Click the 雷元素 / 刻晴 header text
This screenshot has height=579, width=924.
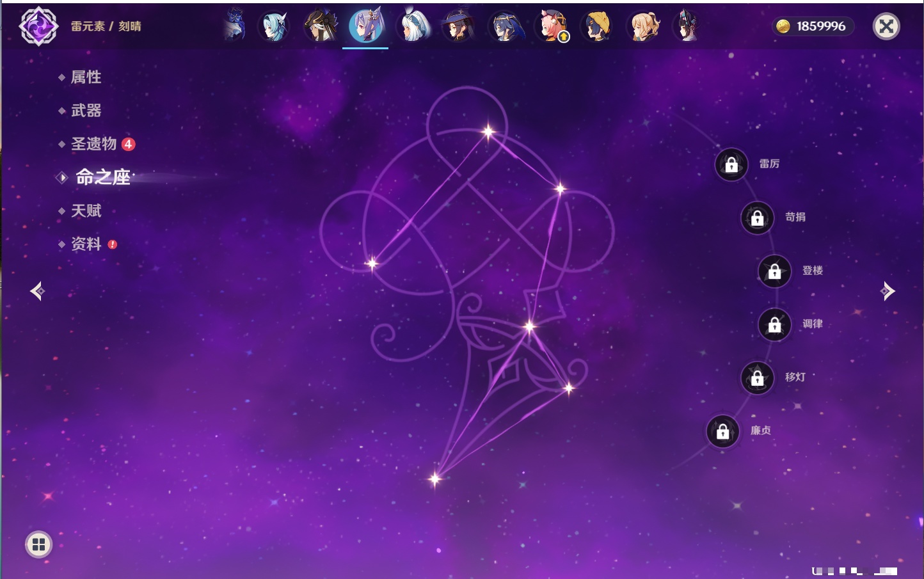click(x=106, y=26)
